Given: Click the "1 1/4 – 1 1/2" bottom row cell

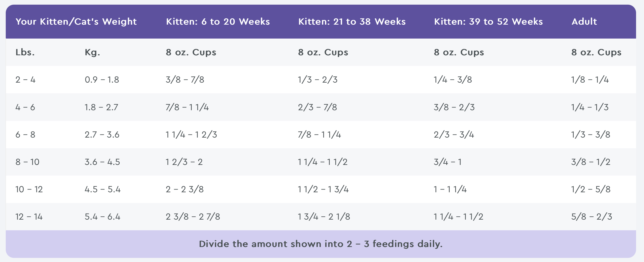Looking at the screenshot, I should click(x=458, y=217).
